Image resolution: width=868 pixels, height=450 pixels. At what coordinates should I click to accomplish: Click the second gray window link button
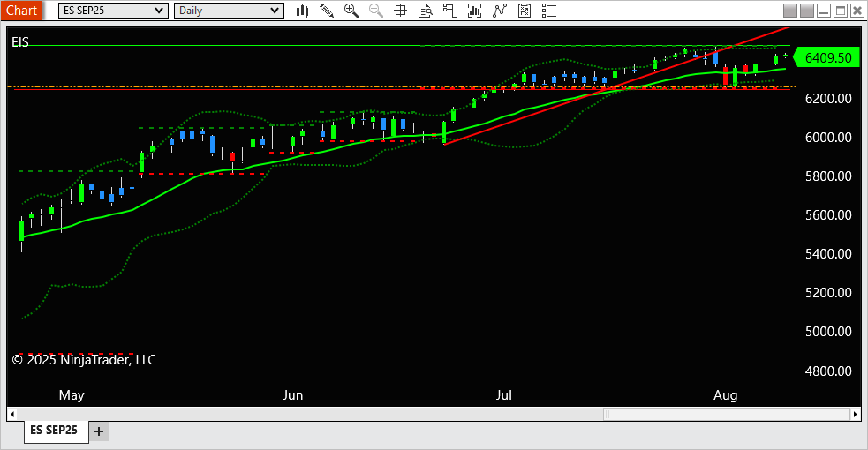[807, 11]
